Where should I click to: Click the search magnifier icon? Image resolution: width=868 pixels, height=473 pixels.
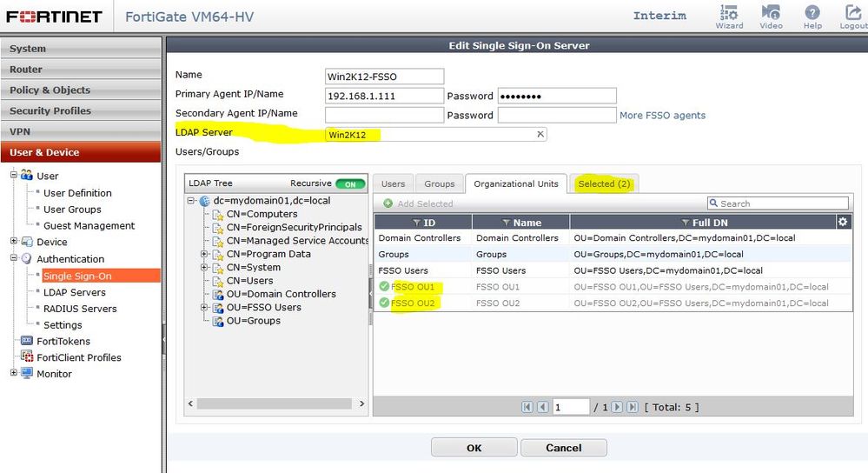tap(714, 203)
